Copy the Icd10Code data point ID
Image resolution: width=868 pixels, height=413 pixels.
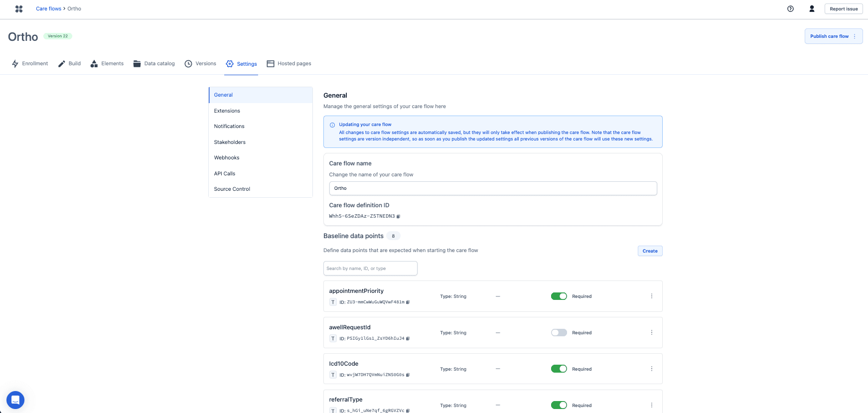coord(408,375)
